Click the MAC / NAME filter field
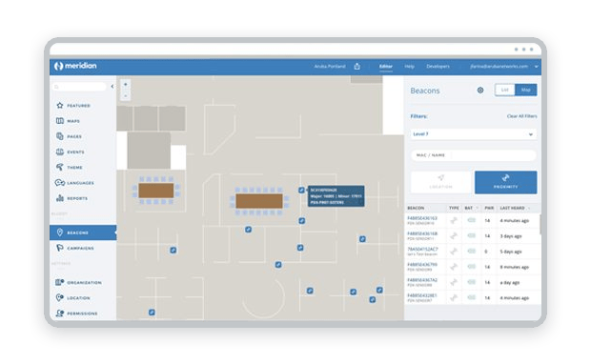 (x=474, y=155)
